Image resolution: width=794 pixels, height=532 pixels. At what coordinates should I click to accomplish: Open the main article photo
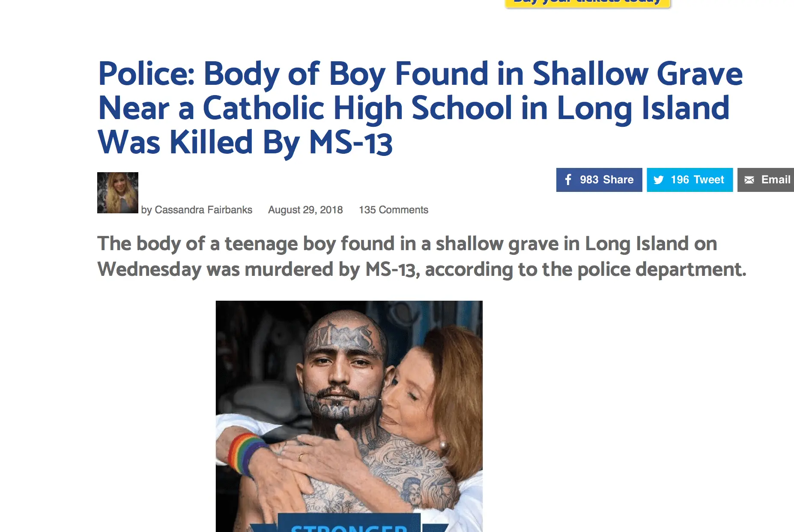pos(349,416)
